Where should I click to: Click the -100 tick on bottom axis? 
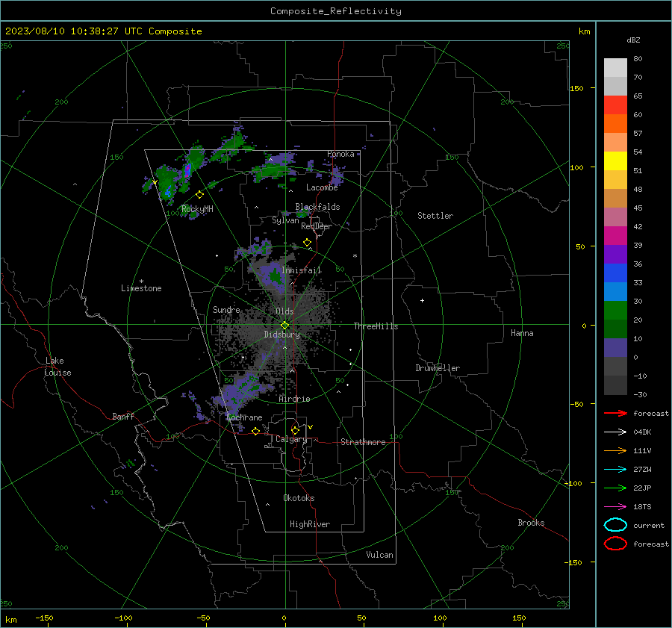coord(123,618)
